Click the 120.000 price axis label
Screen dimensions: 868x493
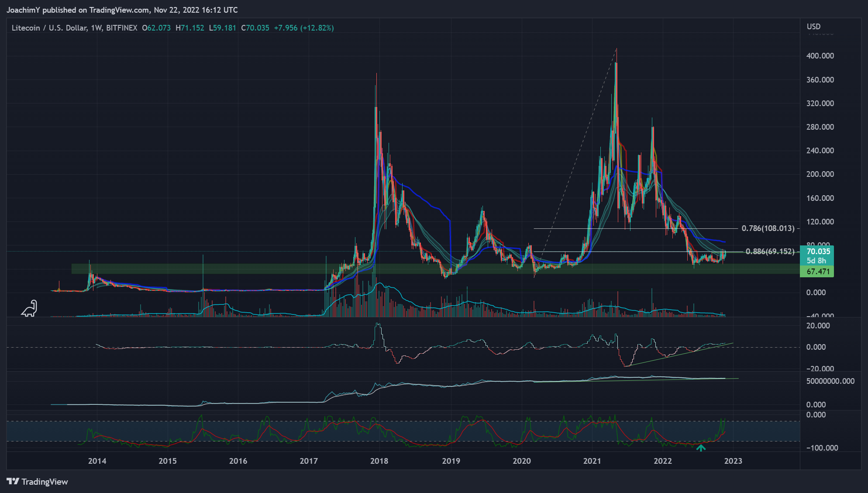click(x=820, y=222)
